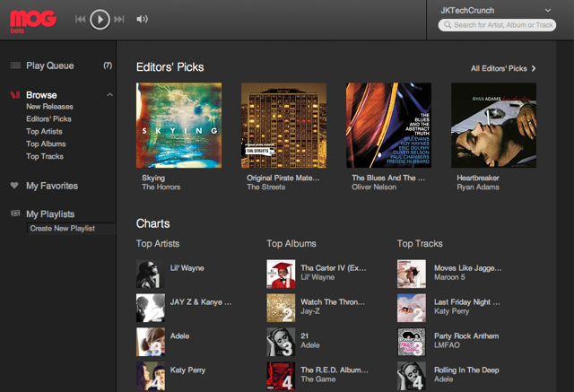Collapse the Browse section chevron
This screenshot has height=392, width=574.
coord(109,95)
